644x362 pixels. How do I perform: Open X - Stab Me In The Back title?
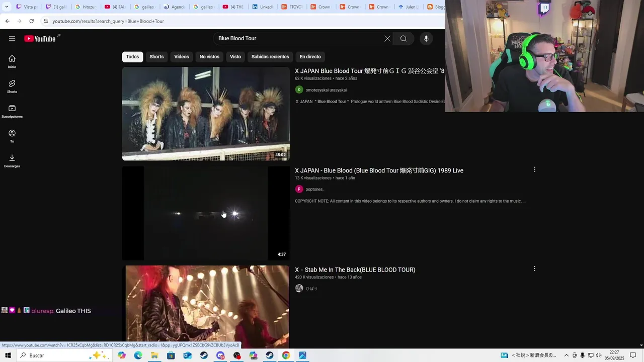355,269
